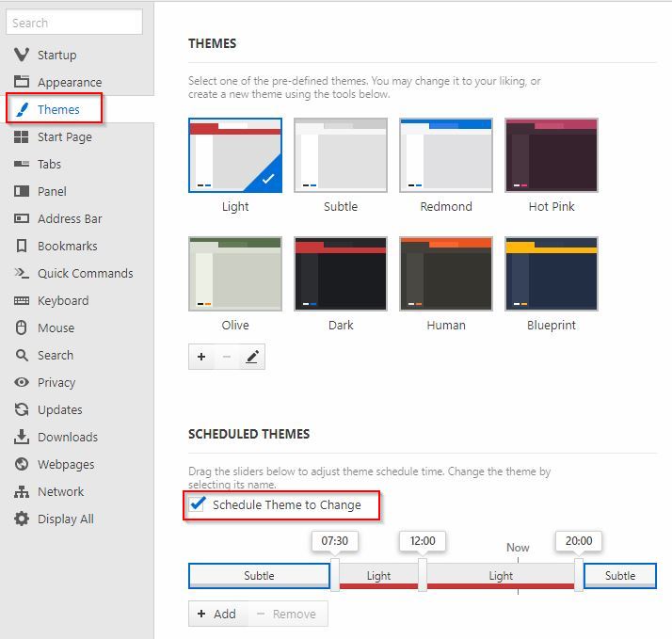Open Mouse settings in sidebar

[56, 327]
